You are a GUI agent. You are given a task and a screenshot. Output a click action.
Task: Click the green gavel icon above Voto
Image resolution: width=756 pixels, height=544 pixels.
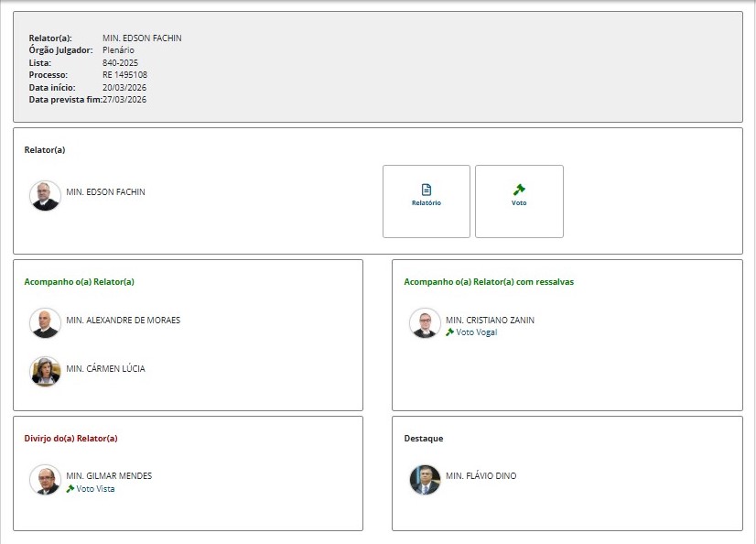(519, 190)
